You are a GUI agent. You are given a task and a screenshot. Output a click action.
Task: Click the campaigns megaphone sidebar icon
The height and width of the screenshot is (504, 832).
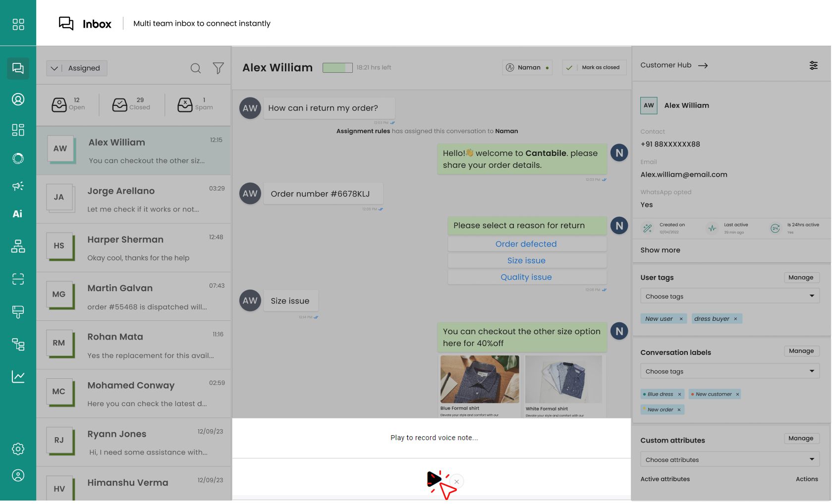(x=18, y=186)
